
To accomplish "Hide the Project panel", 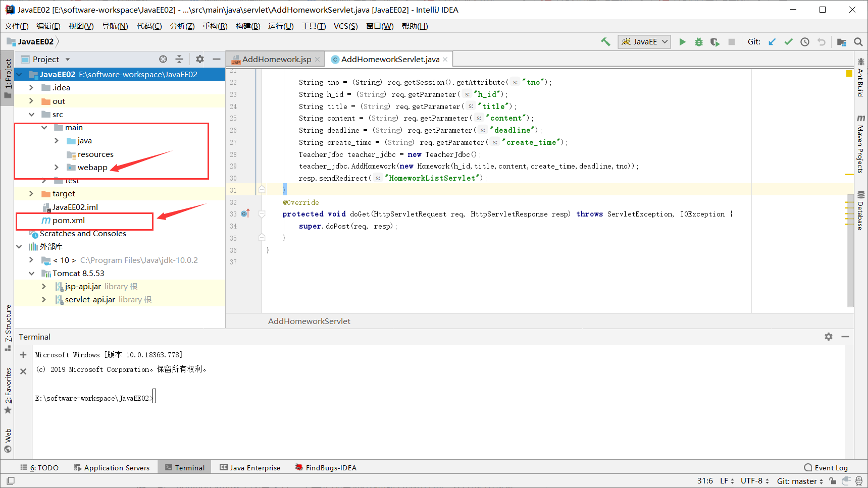I will 217,59.
